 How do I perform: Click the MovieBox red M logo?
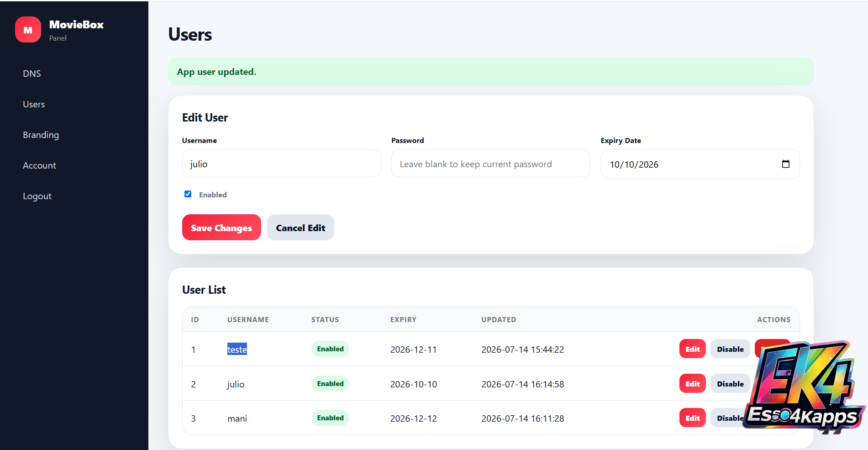(28, 30)
